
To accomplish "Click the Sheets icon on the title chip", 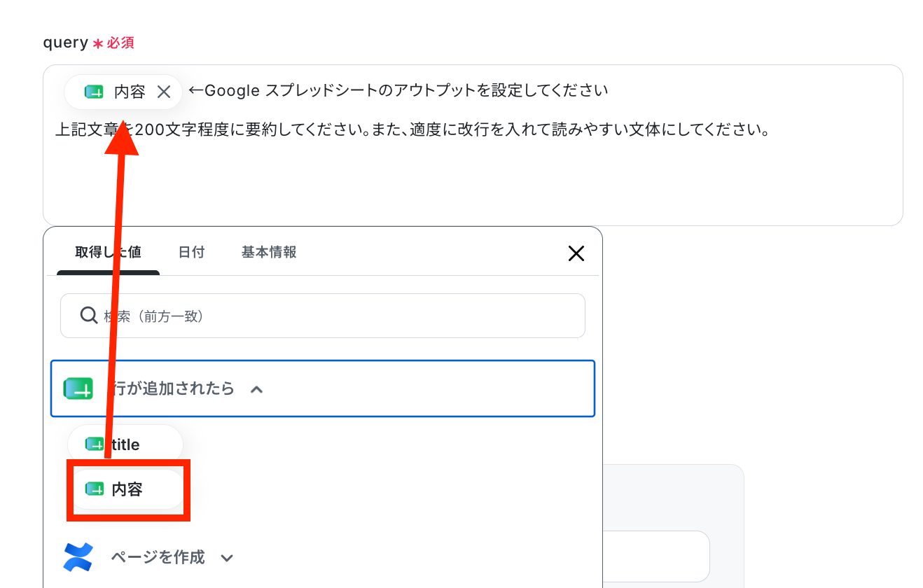I will [94, 444].
